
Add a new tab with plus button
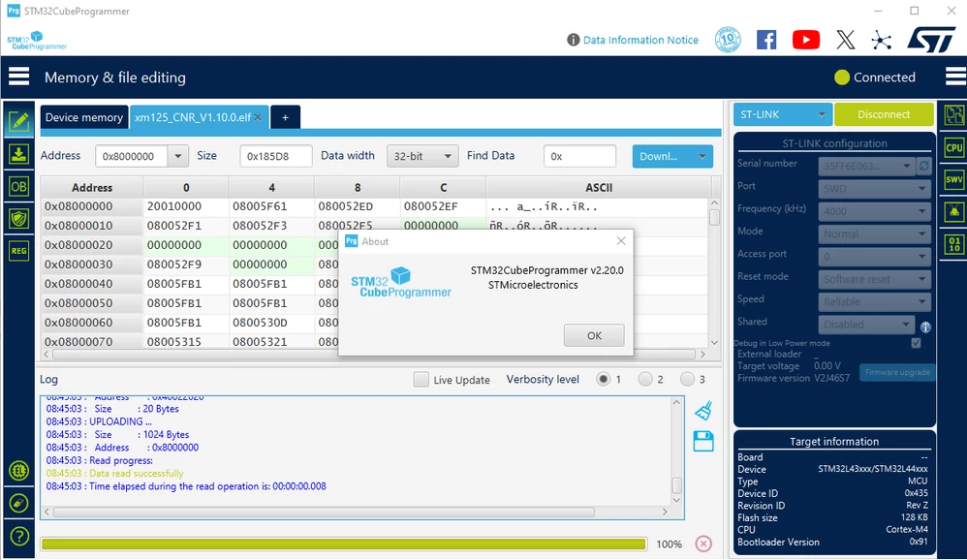[x=285, y=117]
